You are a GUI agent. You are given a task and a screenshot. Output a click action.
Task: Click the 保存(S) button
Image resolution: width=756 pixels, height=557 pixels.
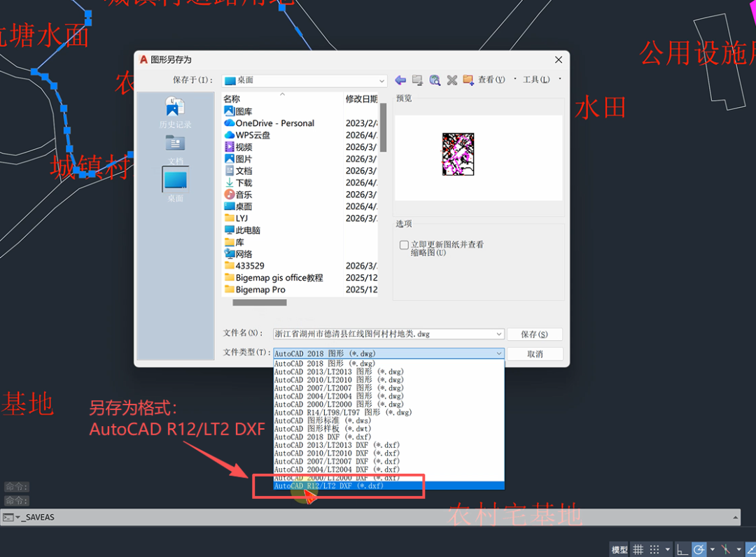[x=535, y=334]
